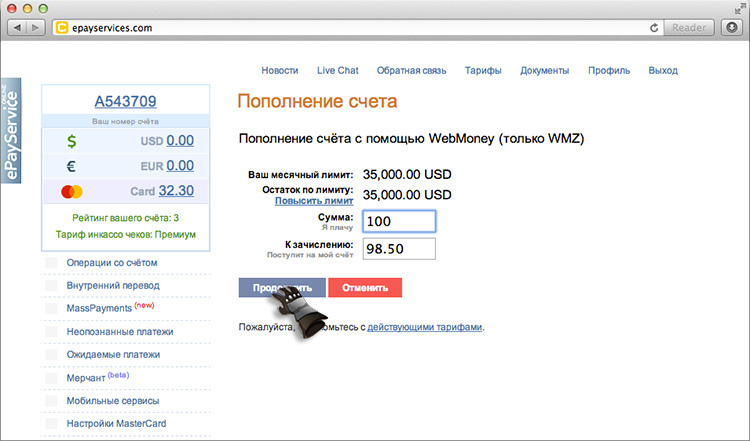Viewport: 750px width, 441px height.
Task: Click the green dollar sign icon
Action: [x=71, y=141]
